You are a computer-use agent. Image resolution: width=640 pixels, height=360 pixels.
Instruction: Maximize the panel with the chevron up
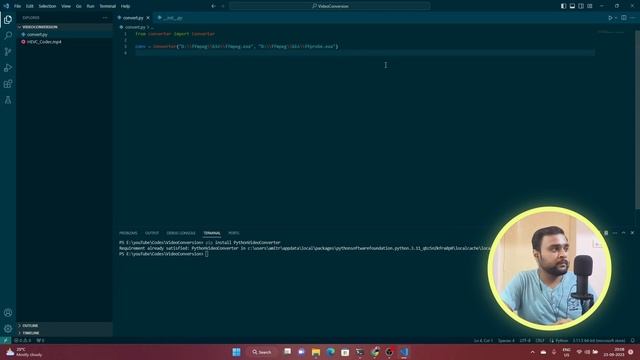coord(623,233)
